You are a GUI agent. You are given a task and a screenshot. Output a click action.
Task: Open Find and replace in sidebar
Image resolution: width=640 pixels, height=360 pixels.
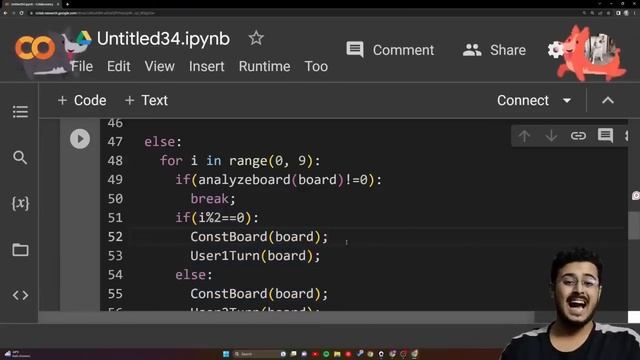click(20, 158)
